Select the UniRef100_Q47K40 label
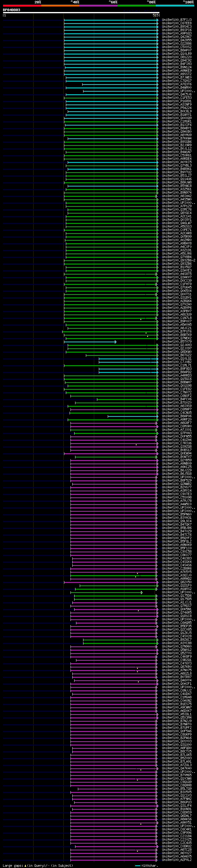197x868 pixels. tap(176, 768)
